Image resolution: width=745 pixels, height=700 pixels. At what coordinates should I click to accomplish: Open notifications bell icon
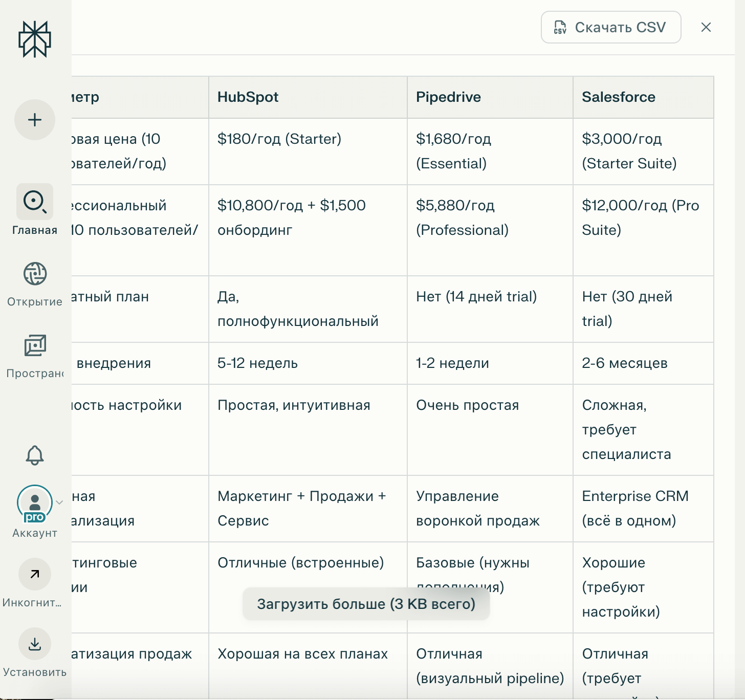[x=35, y=455]
